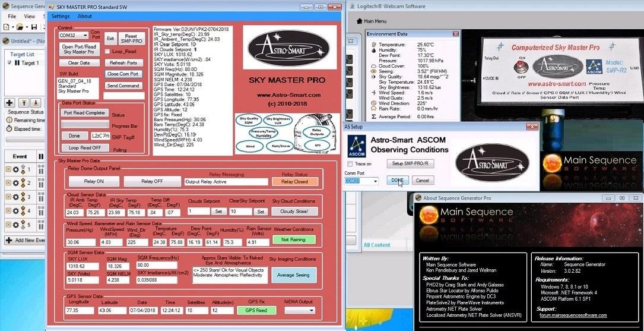Click the delete X icon for event 3

[8, 197]
